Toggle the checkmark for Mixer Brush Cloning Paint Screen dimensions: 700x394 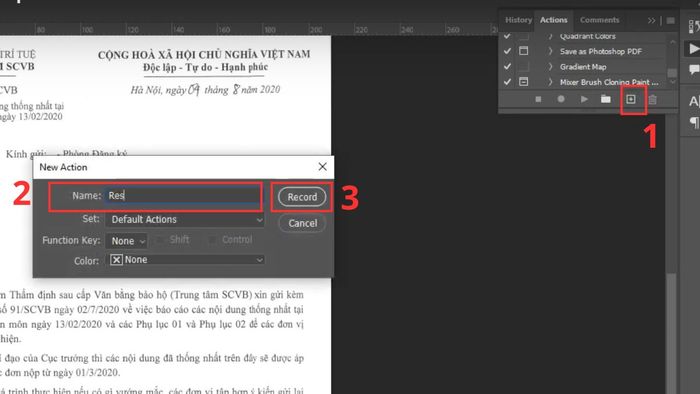507,82
